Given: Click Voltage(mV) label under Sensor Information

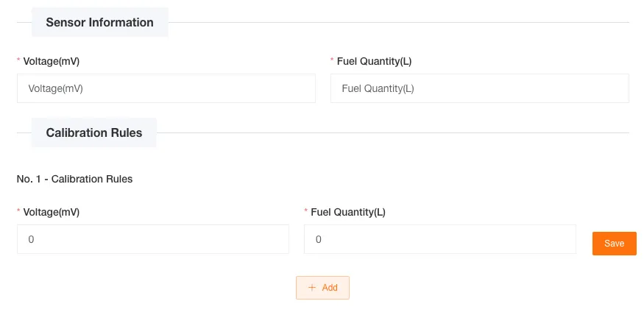Looking at the screenshot, I should point(52,62).
